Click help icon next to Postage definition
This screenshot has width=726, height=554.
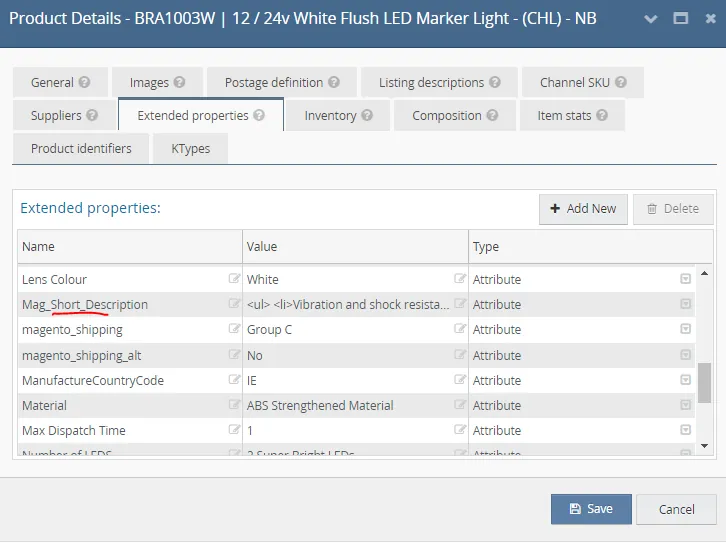pyautogui.click(x=334, y=82)
